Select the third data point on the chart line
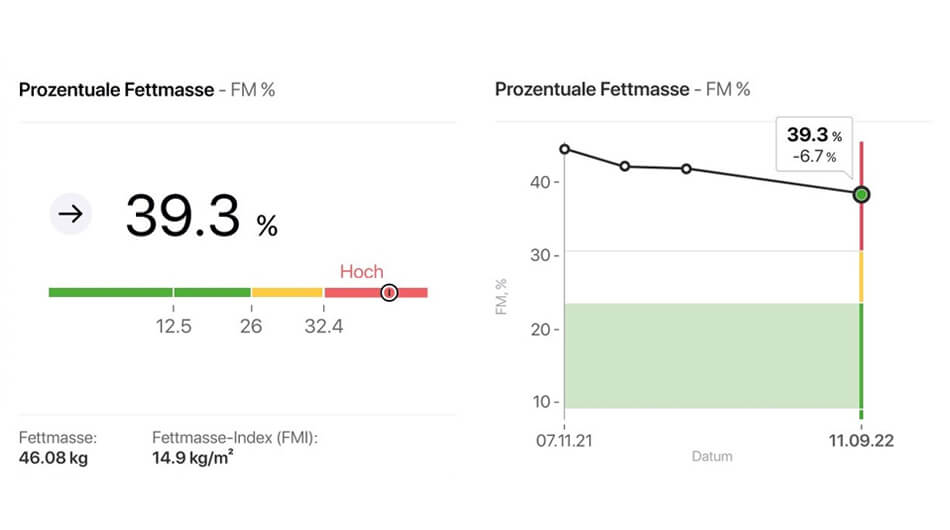This screenshot has height=530, width=950. [x=686, y=169]
